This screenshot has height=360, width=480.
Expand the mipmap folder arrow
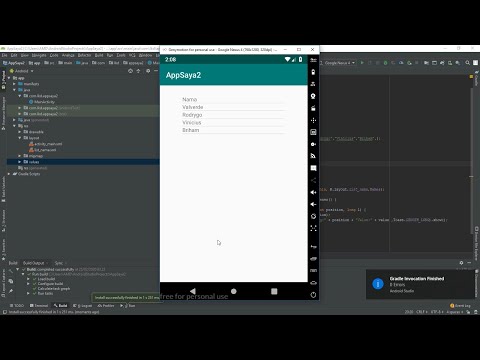pos(20,156)
